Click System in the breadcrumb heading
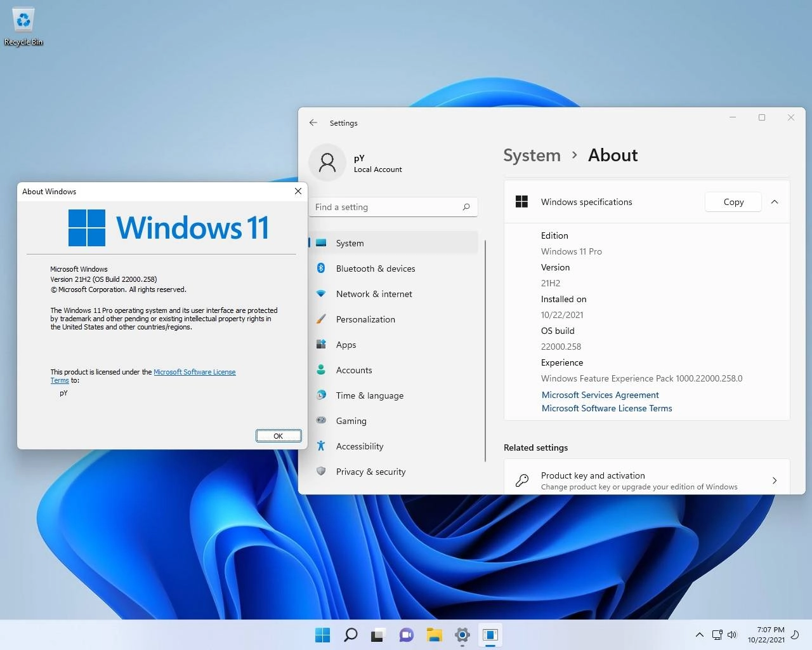 [x=532, y=156]
